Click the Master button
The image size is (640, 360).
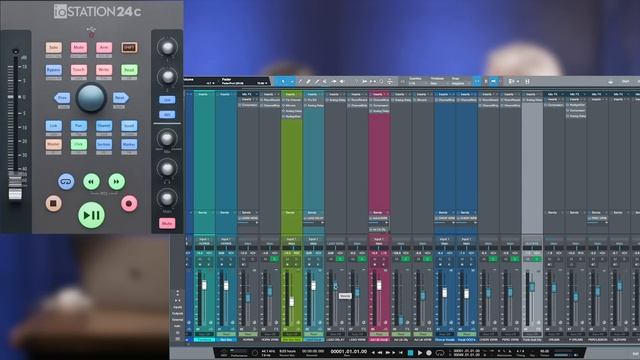click(53, 144)
